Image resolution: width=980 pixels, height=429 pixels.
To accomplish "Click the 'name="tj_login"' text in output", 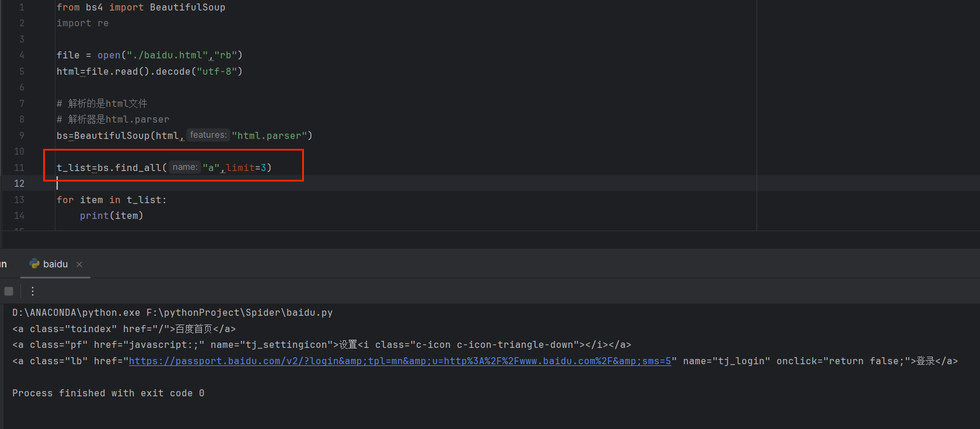I will (726, 361).
